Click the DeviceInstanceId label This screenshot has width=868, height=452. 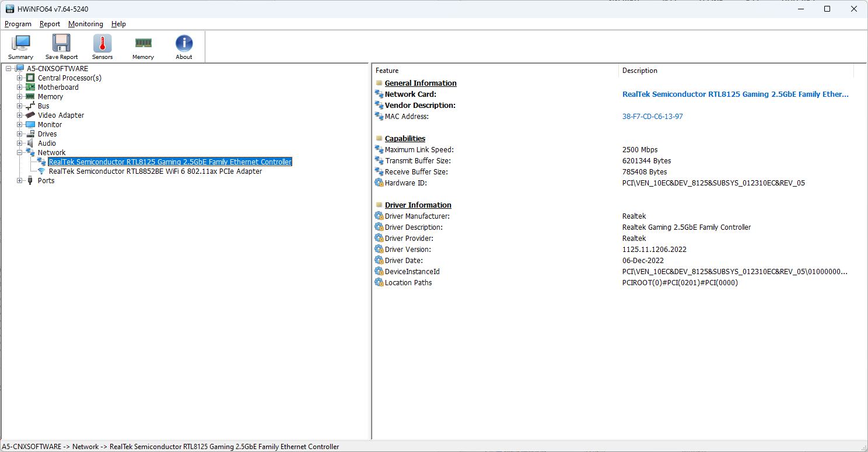pyautogui.click(x=412, y=271)
